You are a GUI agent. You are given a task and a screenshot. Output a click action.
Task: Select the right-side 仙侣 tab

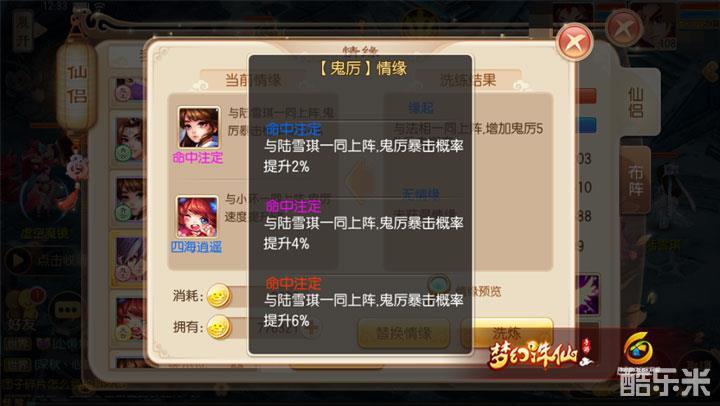636,102
